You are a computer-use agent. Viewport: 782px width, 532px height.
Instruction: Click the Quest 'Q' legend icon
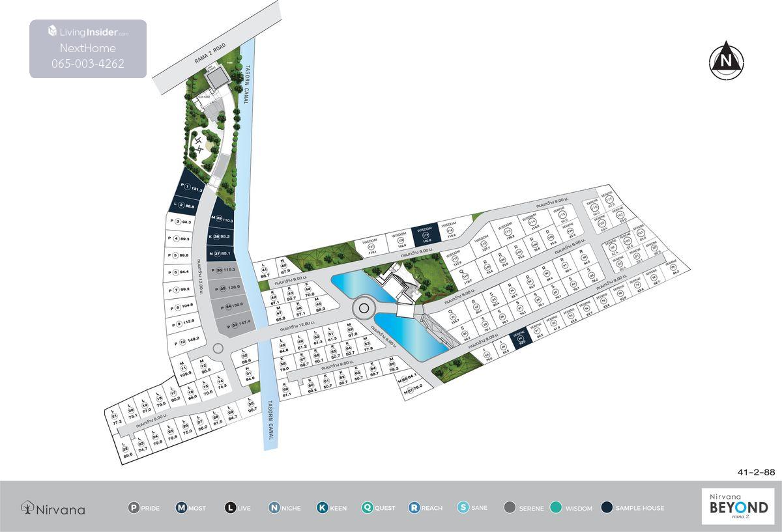coord(368,508)
